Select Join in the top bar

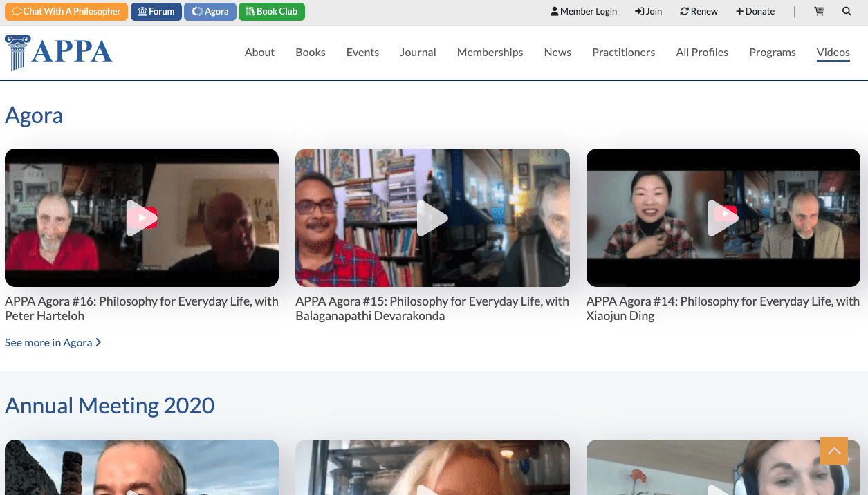coord(649,11)
